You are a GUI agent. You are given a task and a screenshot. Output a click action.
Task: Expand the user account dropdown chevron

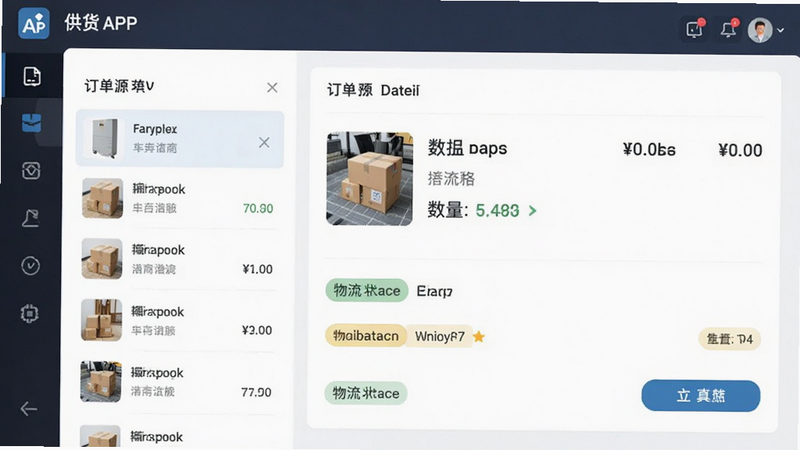[x=781, y=31]
